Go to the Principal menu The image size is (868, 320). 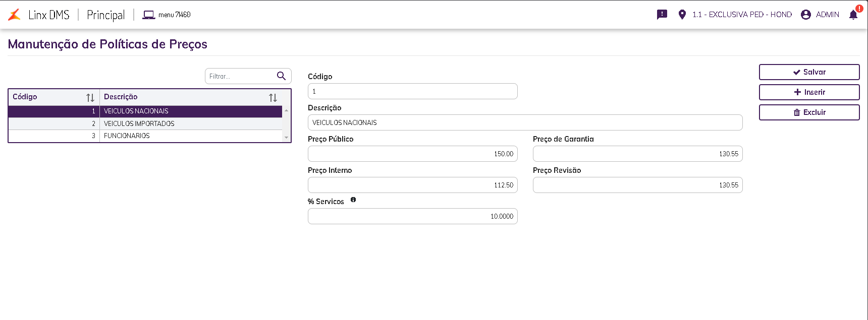pyautogui.click(x=106, y=15)
